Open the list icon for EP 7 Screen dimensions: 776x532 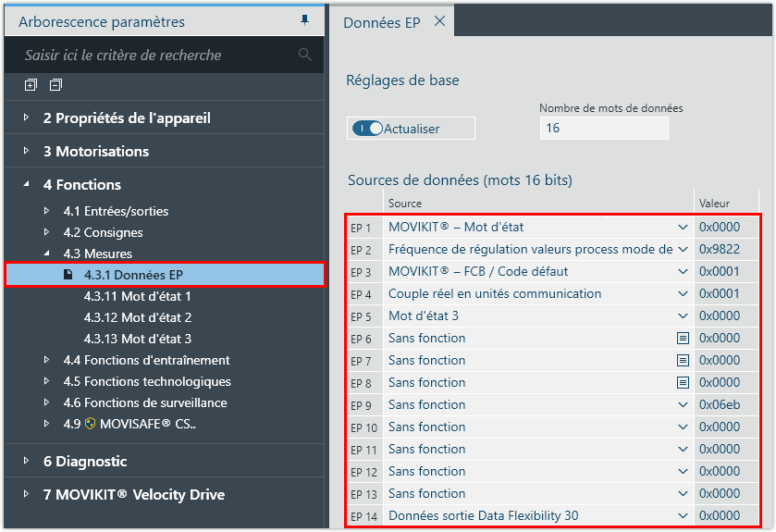(x=683, y=361)
